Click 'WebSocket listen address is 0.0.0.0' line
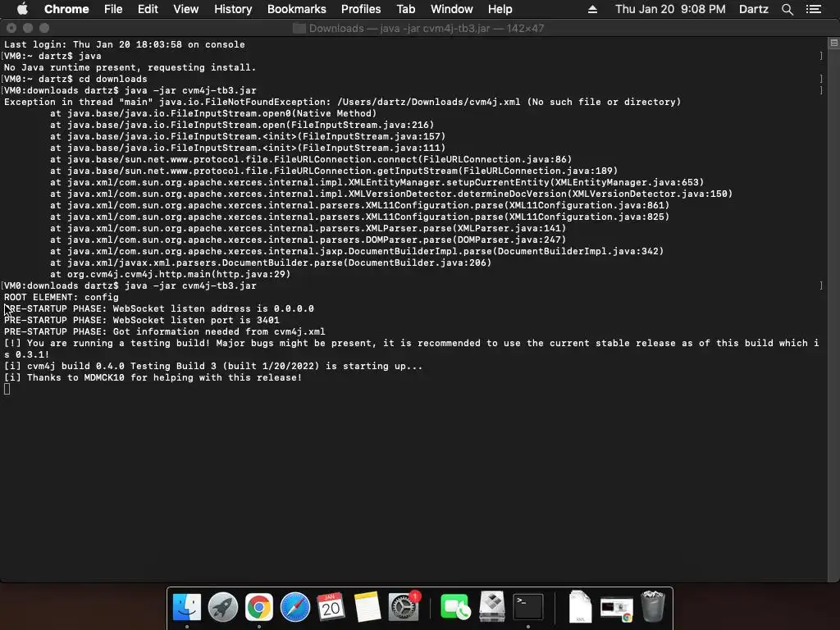The image size is (840, 630). (x=159, y=308)
